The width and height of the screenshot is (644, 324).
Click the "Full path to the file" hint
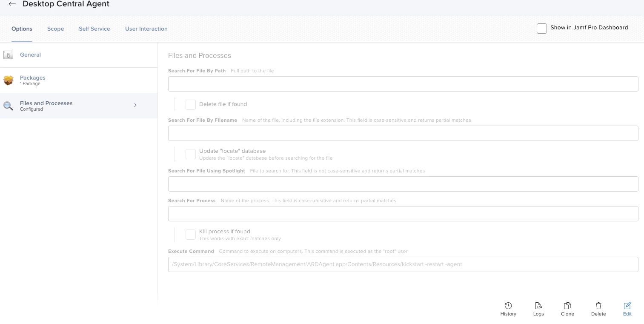[x=252, y=71]
